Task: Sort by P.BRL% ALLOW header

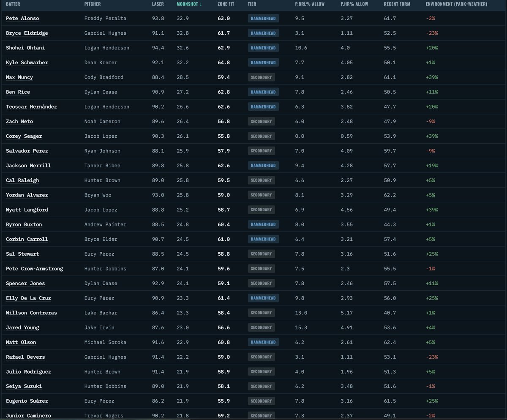Action: tap(311, 4)
